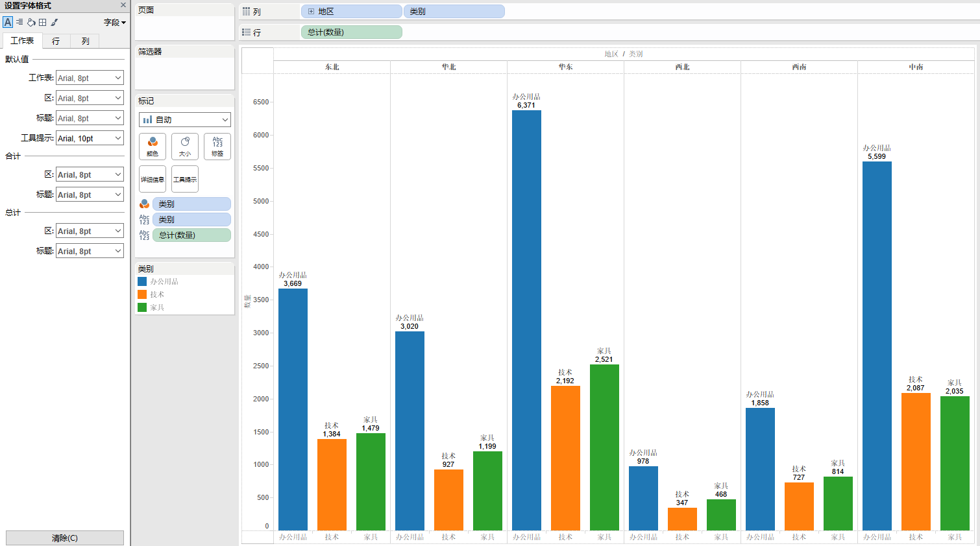Click the 中南 region header

[916, 67]
